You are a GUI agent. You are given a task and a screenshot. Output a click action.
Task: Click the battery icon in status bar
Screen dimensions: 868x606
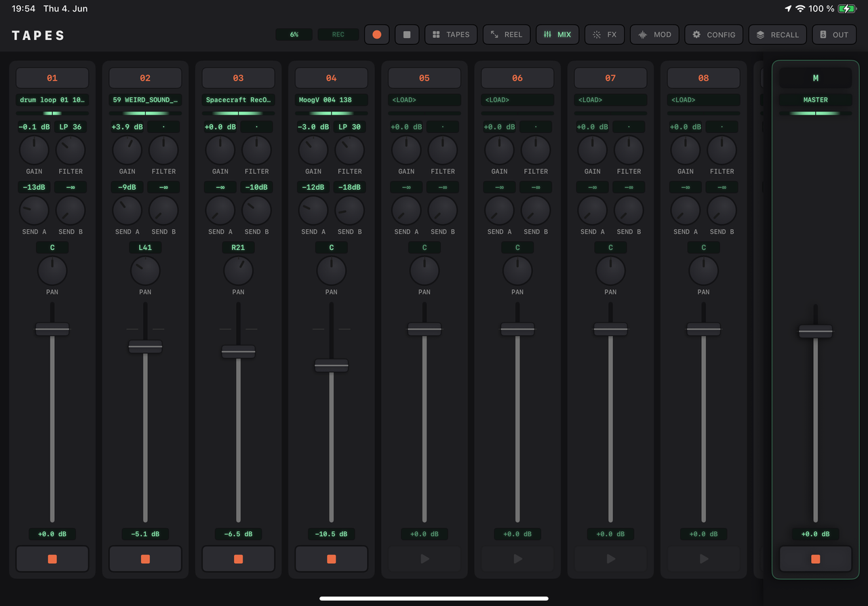[846, 9]
